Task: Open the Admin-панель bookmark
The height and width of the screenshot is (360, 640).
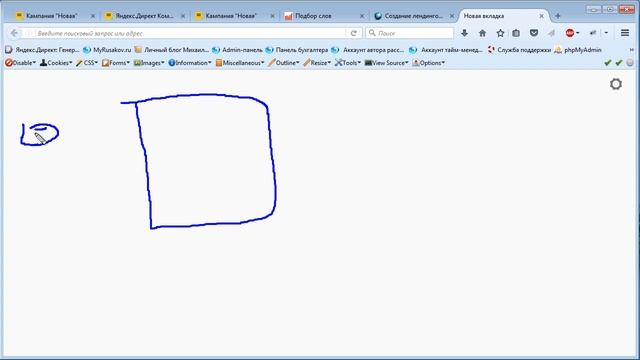Action: coord(237,50)
